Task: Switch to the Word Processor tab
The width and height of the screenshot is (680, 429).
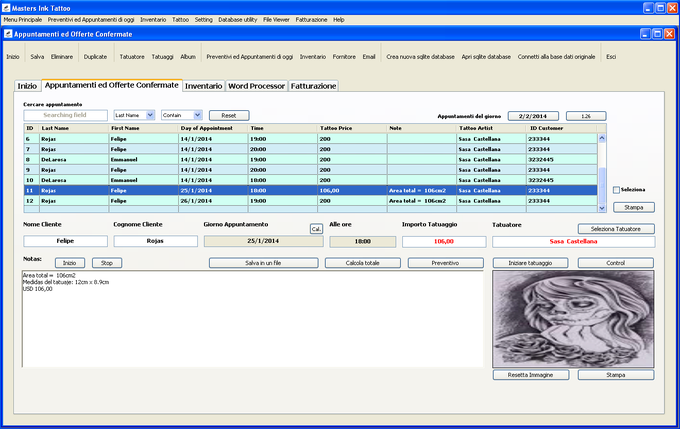Action: 256,86
